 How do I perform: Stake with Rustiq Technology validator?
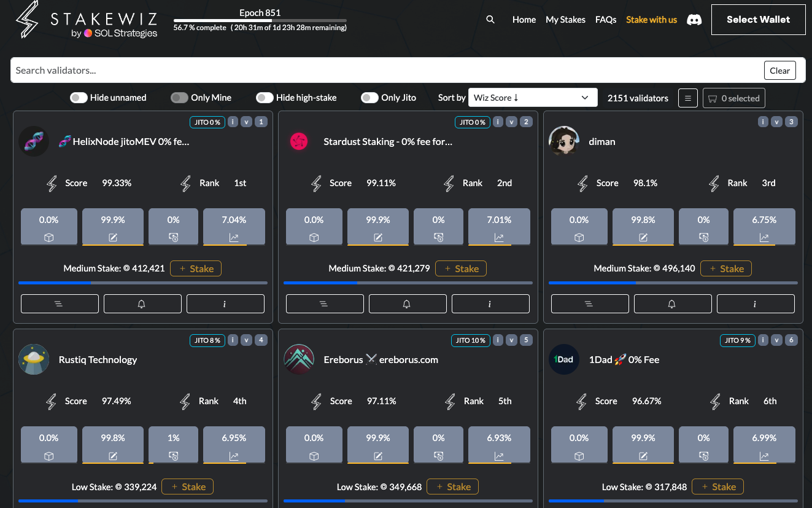tap(187, 487)
